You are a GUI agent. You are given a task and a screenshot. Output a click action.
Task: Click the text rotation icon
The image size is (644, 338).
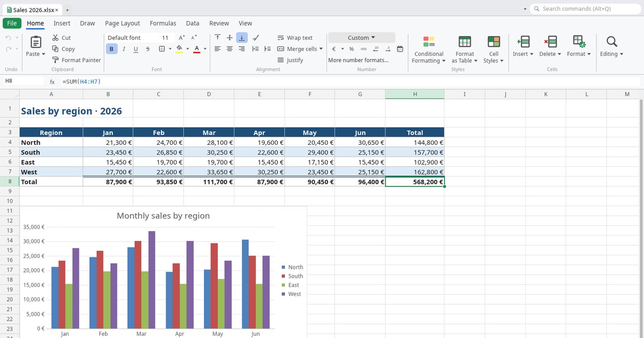(255, 38)
